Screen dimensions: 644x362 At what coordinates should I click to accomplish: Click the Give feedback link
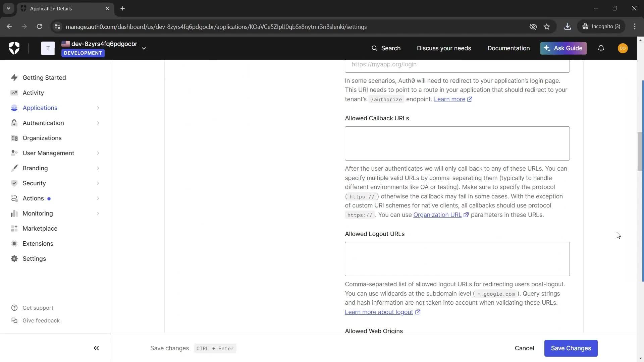pos(41,321)
